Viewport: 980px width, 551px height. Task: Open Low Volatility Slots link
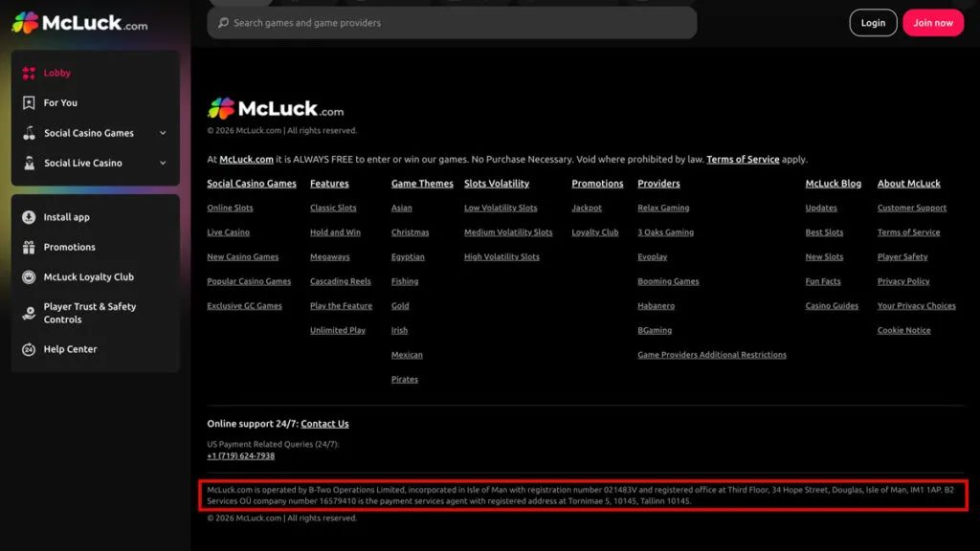pos(501,208)
